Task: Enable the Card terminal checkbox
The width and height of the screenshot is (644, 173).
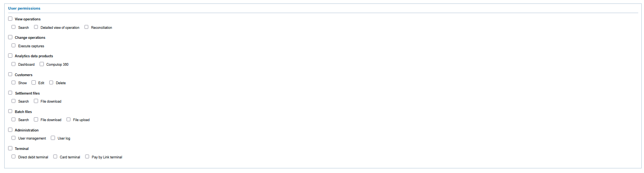Action: (x=55, y=156)
